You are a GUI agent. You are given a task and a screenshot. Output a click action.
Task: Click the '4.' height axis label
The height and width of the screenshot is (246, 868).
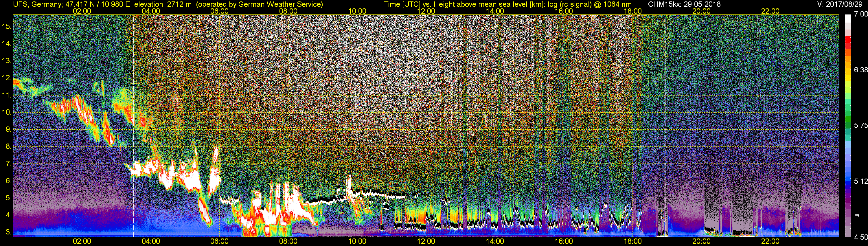point(9,215)
